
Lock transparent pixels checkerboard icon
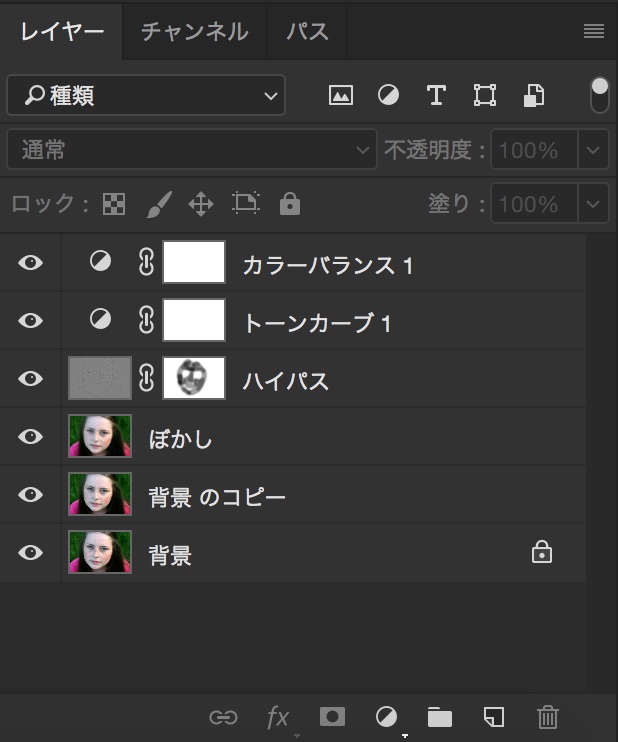pyautogui.click(x=114, y=204)
